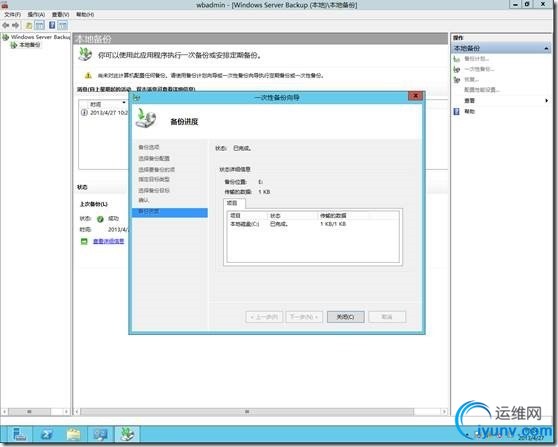The height and width of the screenshot is (447, 558).
Task: Click the recover icon in Actions pane
Action: coord(457,80)
